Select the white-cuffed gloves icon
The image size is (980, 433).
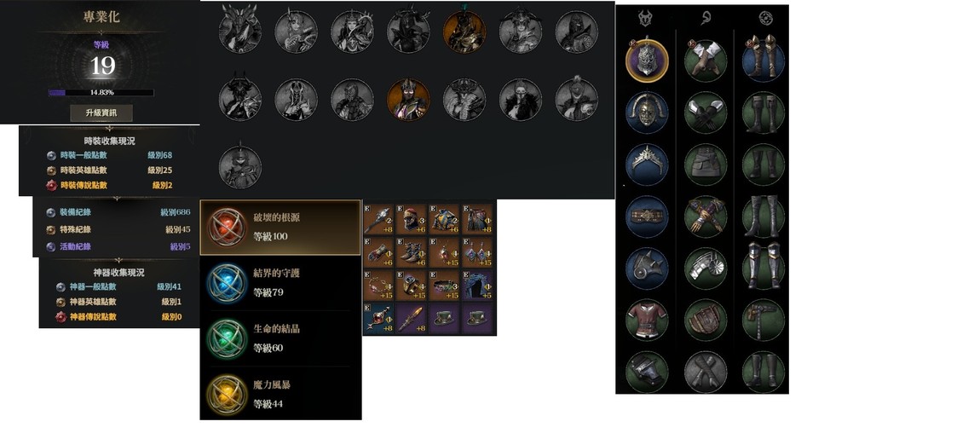coord(705,60)
